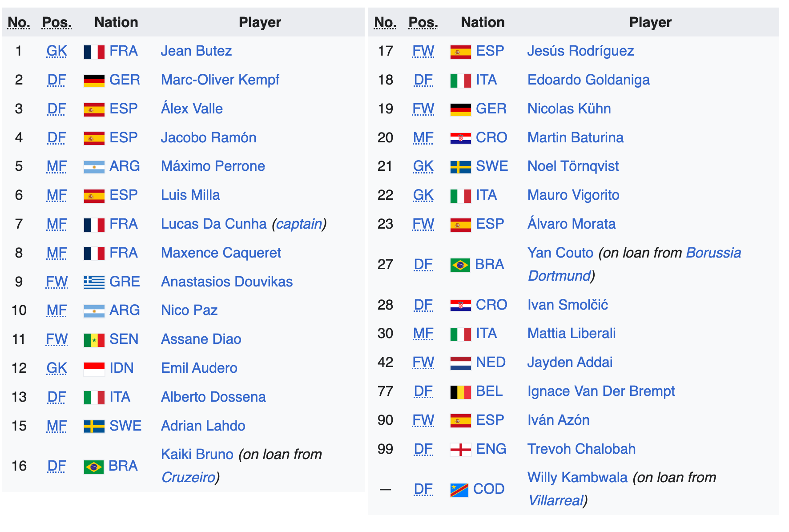789x532 pixels.
Task: Click the DR Congo flag beside COD
Action: (x=459, y=490)
